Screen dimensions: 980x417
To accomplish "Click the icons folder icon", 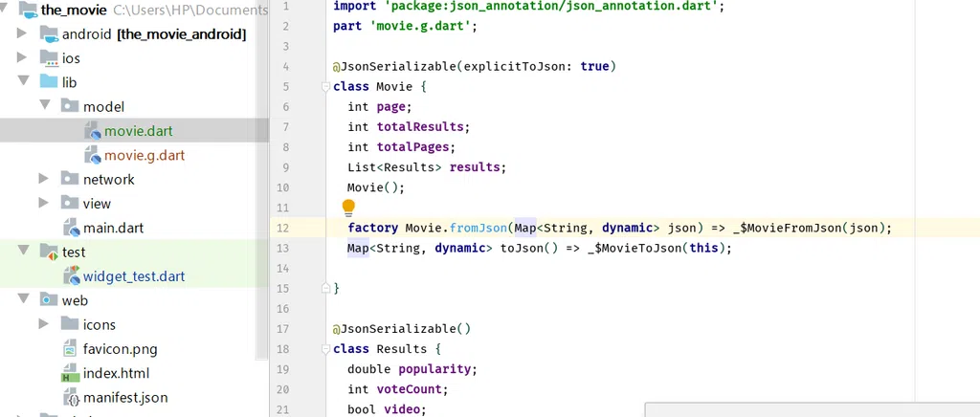I will point(70,324).
